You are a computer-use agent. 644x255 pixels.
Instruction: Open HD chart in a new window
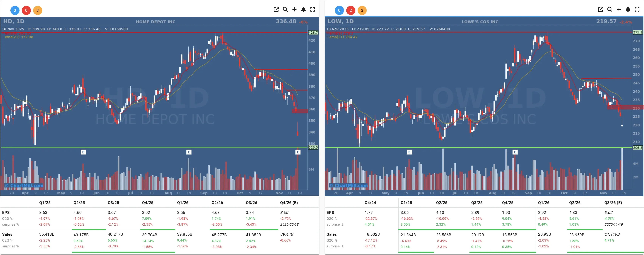276,9
